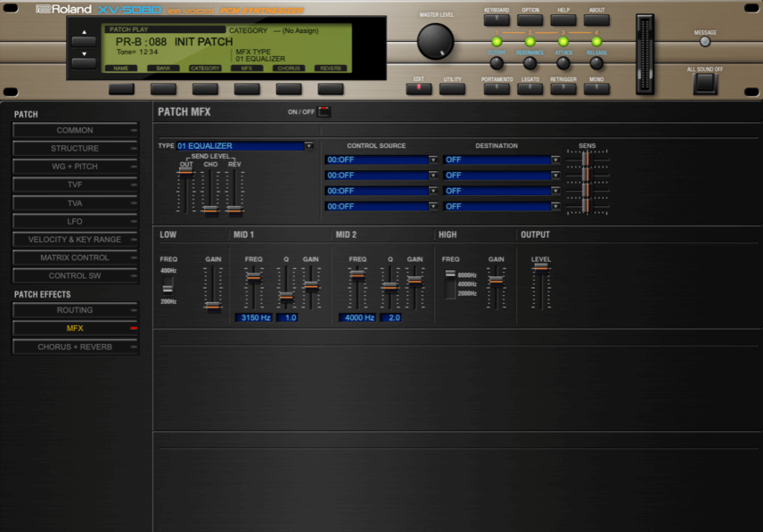
Task: Click the hardware button beneath the NAME label
Action: [x=121, y=89]
